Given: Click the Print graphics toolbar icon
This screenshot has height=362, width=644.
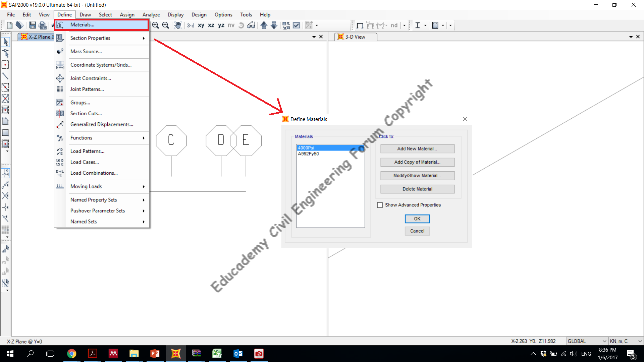Looking at the screenshot, I should click(43, 25).
